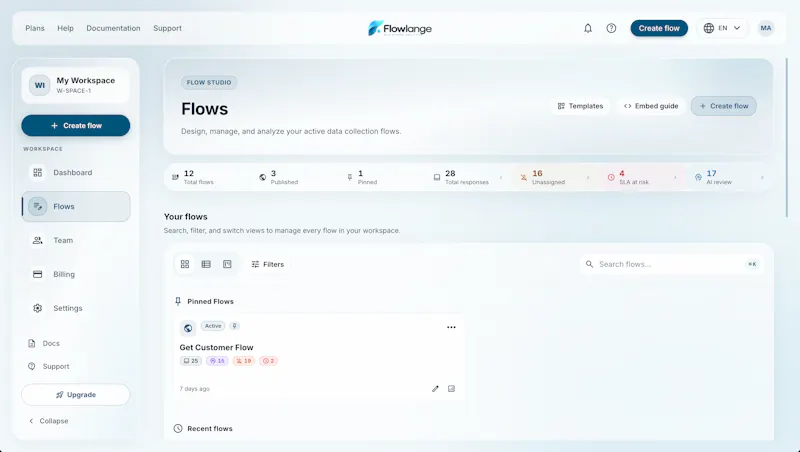Screen dimensions: 800x452
Task: Open the Unassigned stat
Action: [554, 177]
